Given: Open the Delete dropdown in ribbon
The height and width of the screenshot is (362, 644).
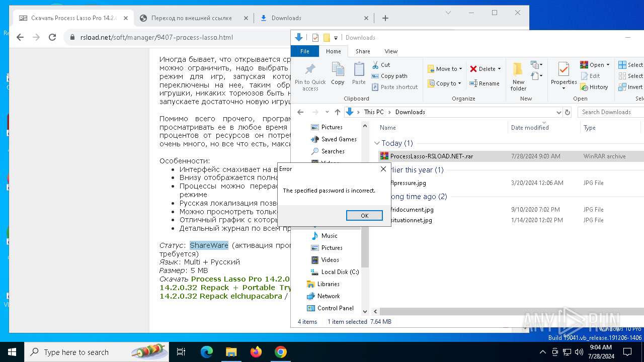Looking at the screenshot, I should [x=499, y=69].
